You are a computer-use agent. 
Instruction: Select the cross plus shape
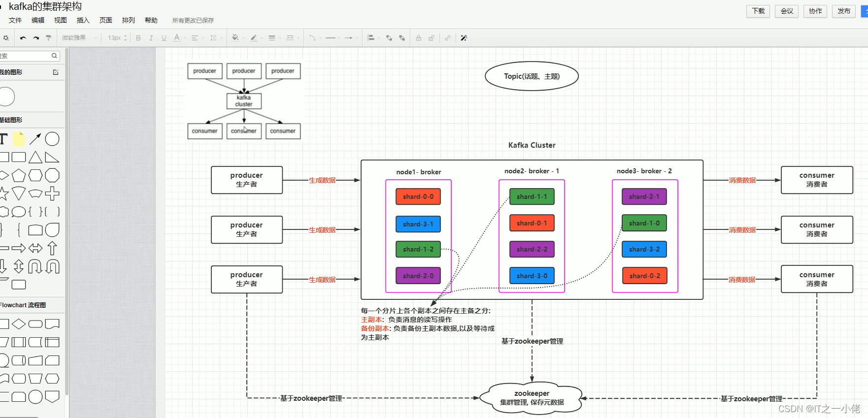click(52, 193)
